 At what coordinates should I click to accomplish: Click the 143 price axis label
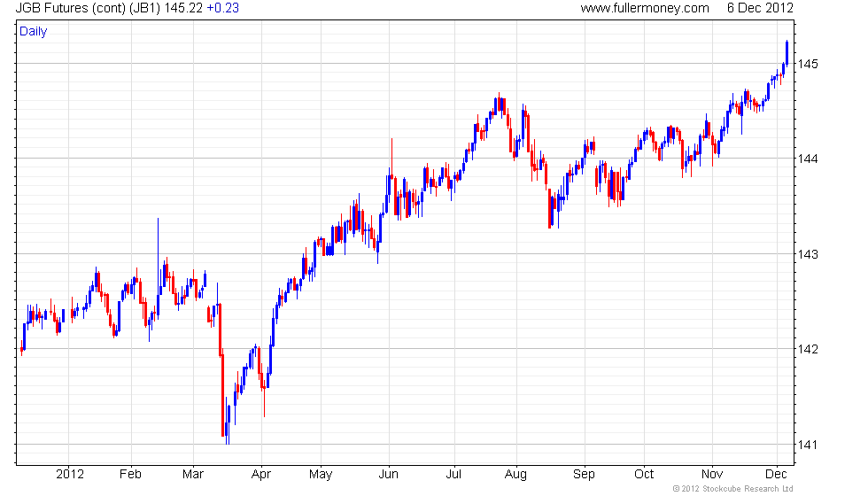(x=807, y=255)
